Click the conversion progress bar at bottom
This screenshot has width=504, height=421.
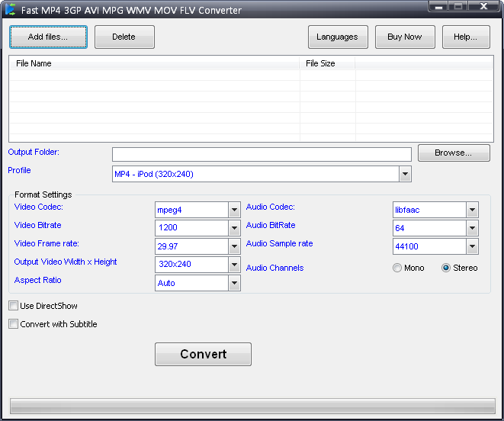click(x=252, y=406)
